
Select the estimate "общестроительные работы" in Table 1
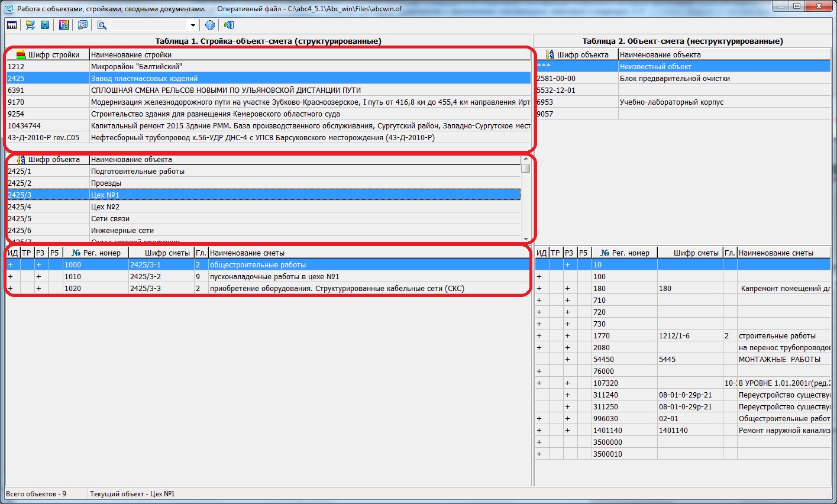tap(268, 264)
